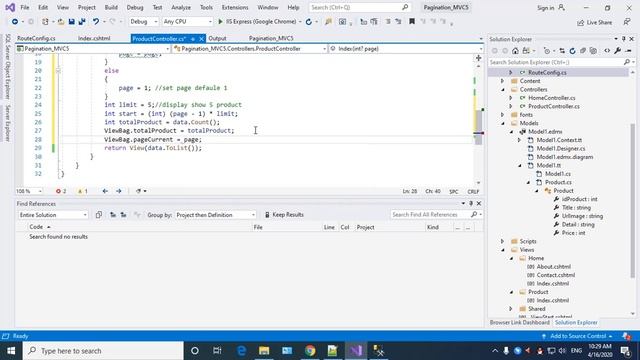Click the next issue arrow below editor

click(x=119, y=191)
